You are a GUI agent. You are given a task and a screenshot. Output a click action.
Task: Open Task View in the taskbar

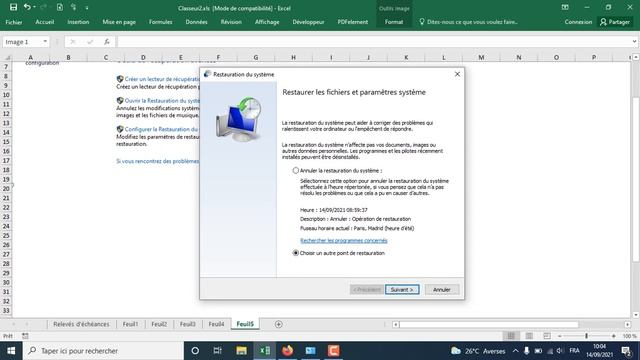pyautogui.click(x=218, y=351)
